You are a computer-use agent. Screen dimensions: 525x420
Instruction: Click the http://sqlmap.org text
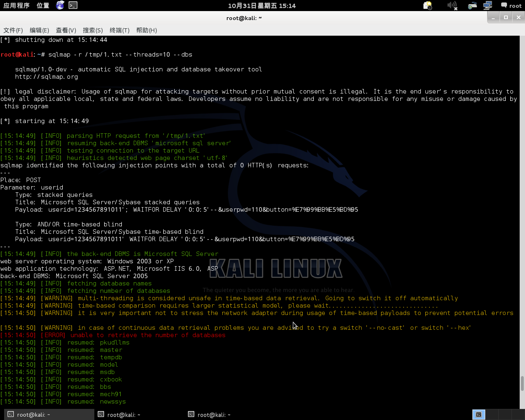click(46, 77)
